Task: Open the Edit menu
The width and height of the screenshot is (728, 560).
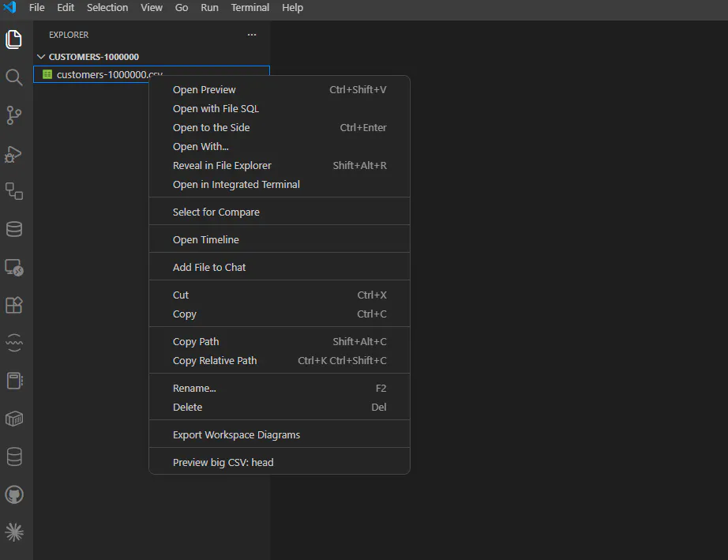Action: (66, 7)
